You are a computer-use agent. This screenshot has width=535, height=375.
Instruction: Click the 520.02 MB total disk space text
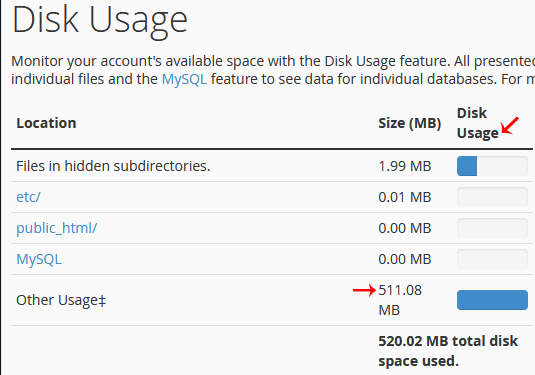coord(448,351)
